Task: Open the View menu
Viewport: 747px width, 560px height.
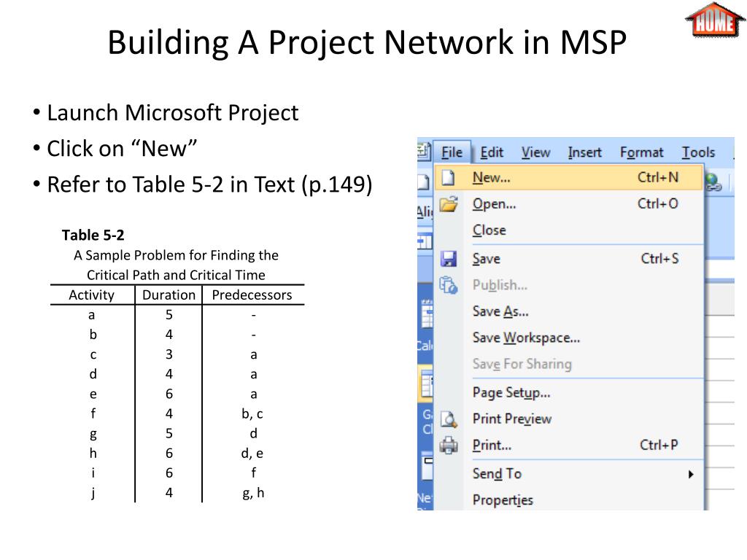Action: point(535,152)
